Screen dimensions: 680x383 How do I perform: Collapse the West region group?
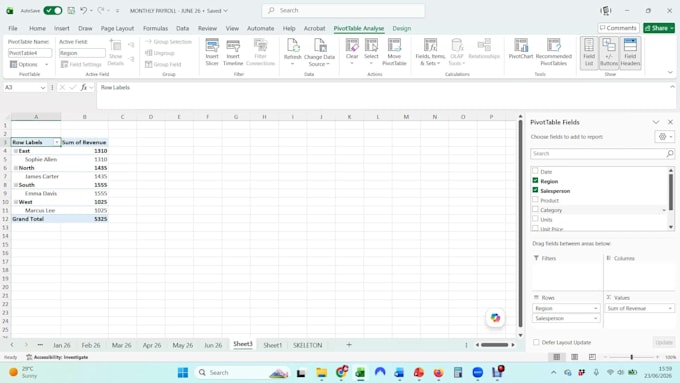(16, 202)
